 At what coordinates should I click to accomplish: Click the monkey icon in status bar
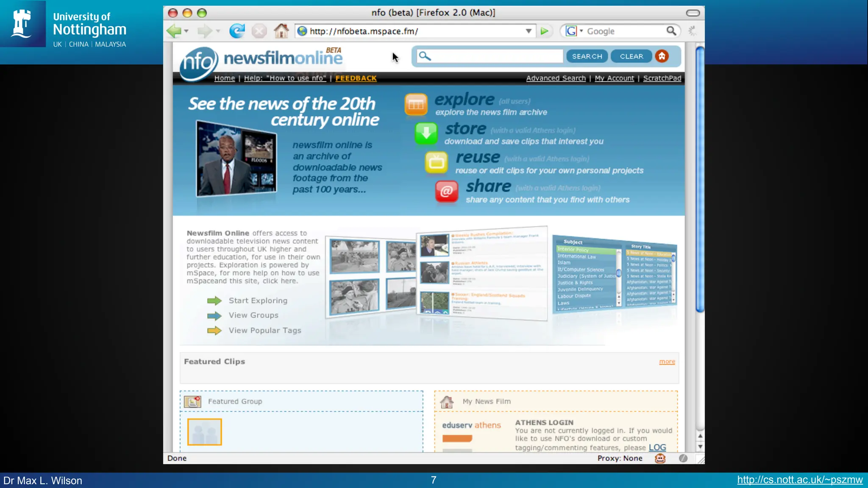pos(660,458)
